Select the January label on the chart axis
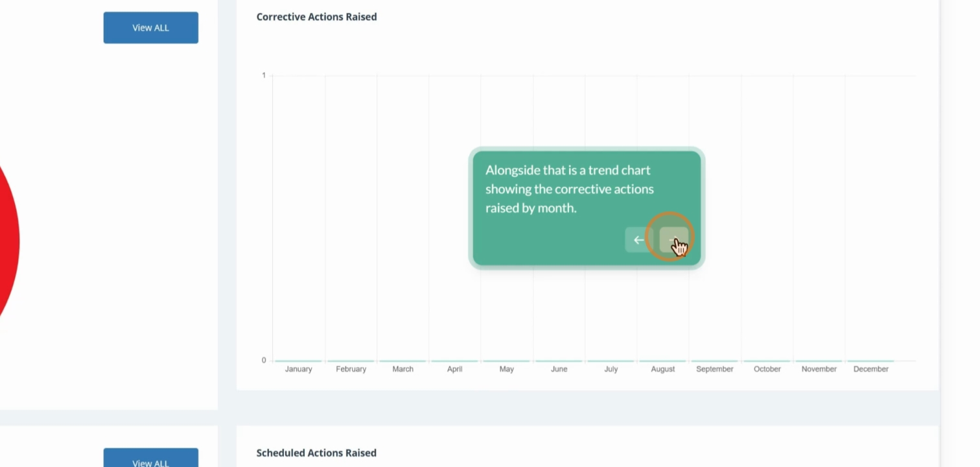Image resolution: width=980 pixels, height=467 pixels. point(298,369)
